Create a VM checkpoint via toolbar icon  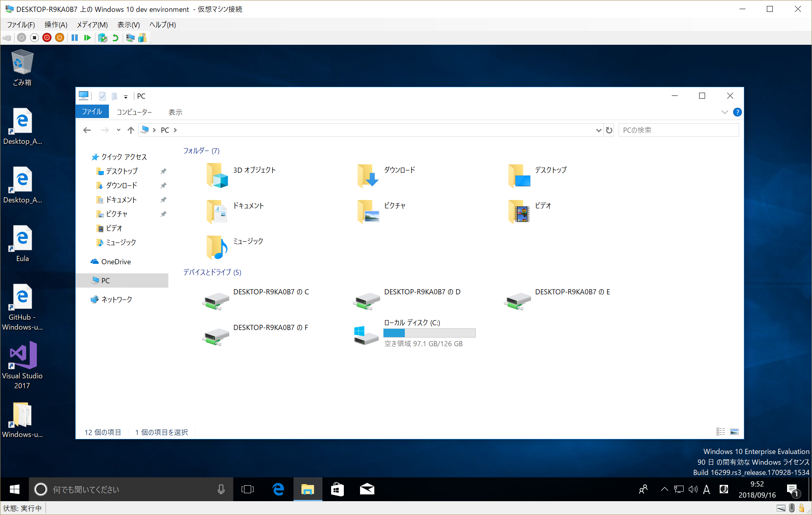(x=103, y=38)
